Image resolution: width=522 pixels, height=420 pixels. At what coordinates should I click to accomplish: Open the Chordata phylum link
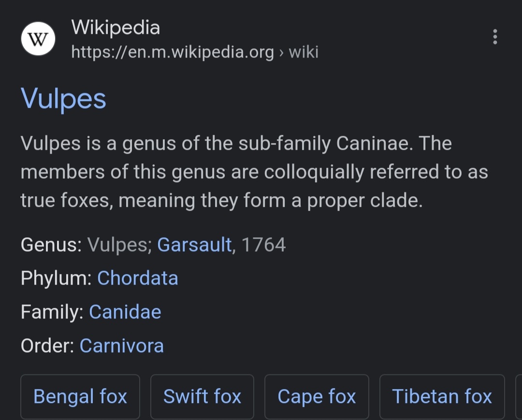137,278
